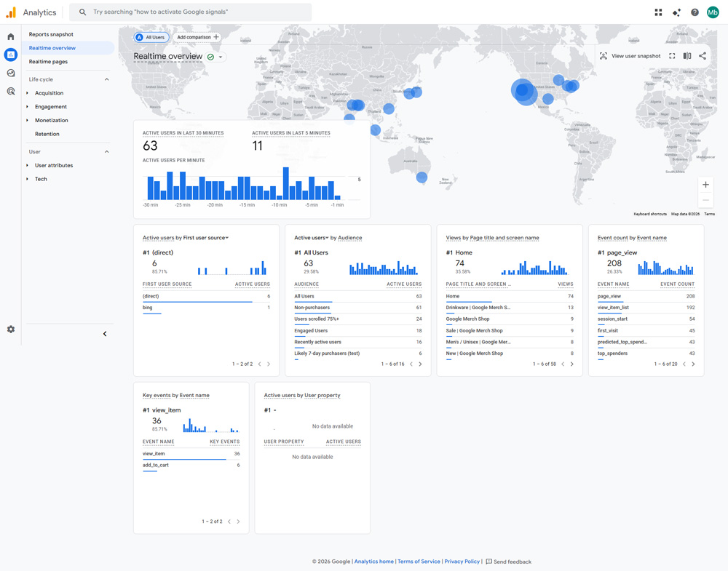Click the Analytics logo icon
This screenshot has width=728, height=571.
11,12
